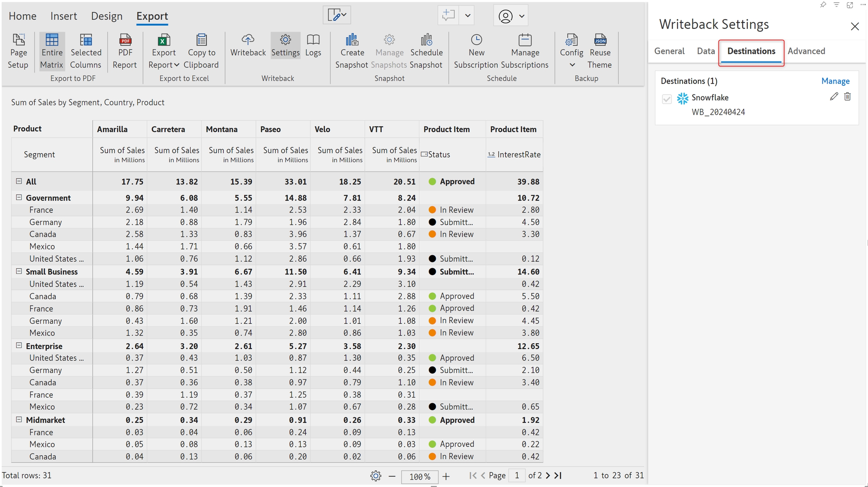This screenshot has height=487, width=868.
Task: Click the page number input field
Action: point(517,476)
